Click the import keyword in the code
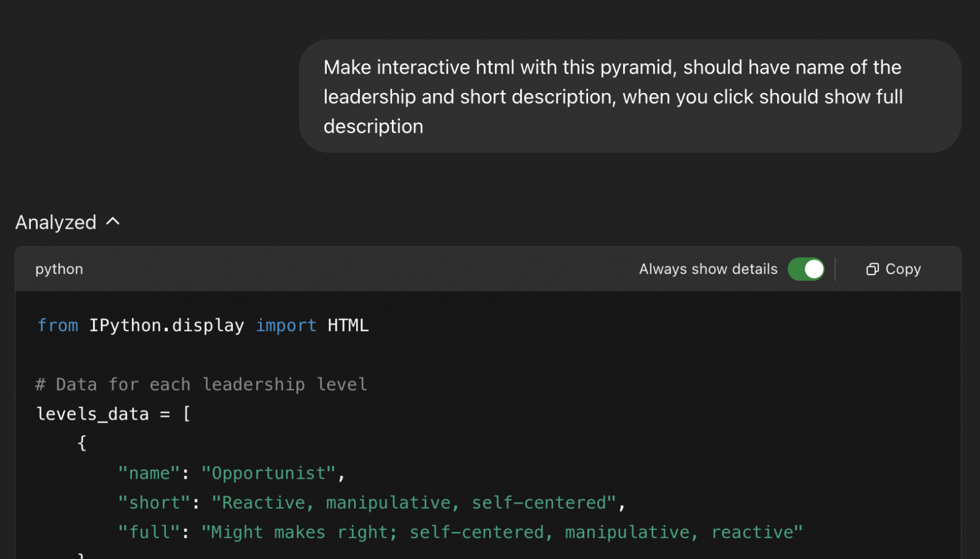Viewport: 980px width, 559px height. [286, 325]
